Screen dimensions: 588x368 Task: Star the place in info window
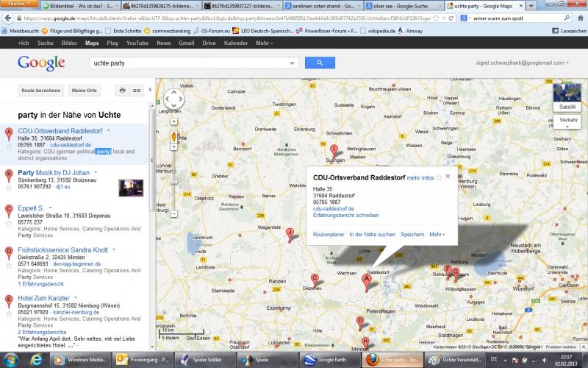tap(439, 177)
